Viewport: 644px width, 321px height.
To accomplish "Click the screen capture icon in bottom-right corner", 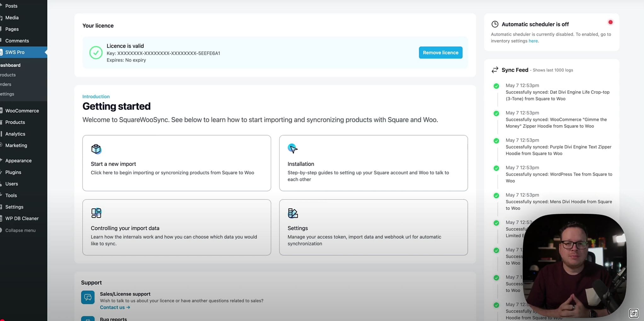I will tap(634, 313).
